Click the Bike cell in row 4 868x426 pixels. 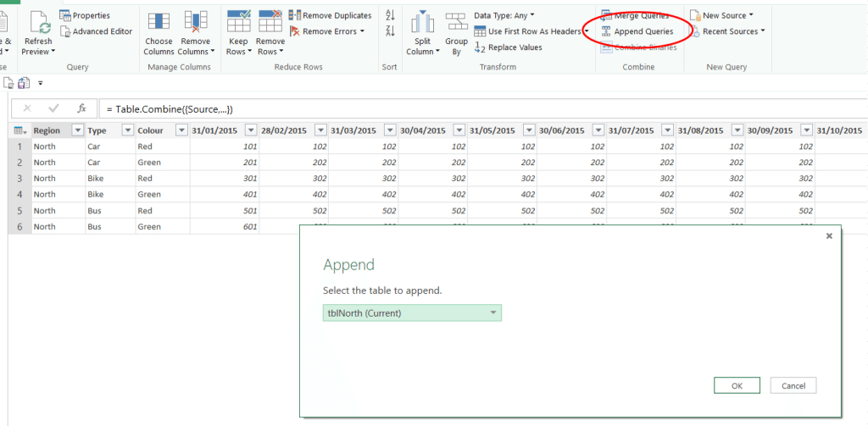tap(110, 195)
